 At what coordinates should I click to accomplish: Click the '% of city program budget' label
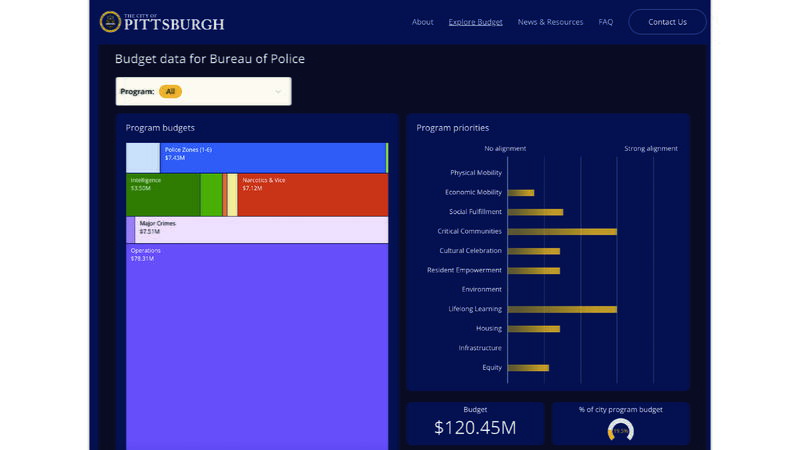(620, 409)
